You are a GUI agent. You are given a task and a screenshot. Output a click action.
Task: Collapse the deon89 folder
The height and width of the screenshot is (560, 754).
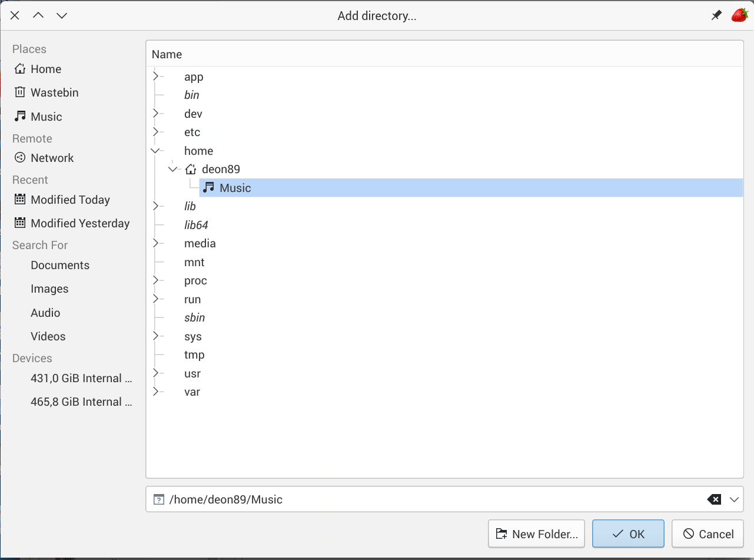pos(172,170)
